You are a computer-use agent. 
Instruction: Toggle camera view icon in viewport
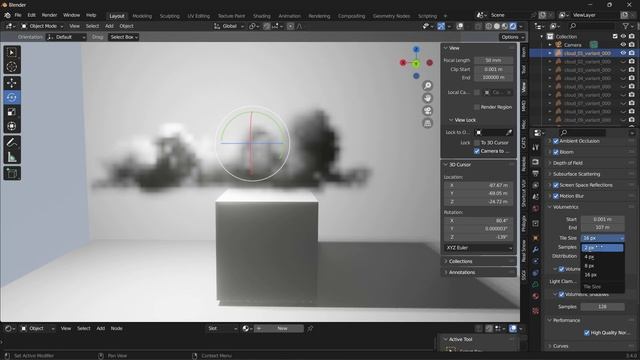[427, 111]
